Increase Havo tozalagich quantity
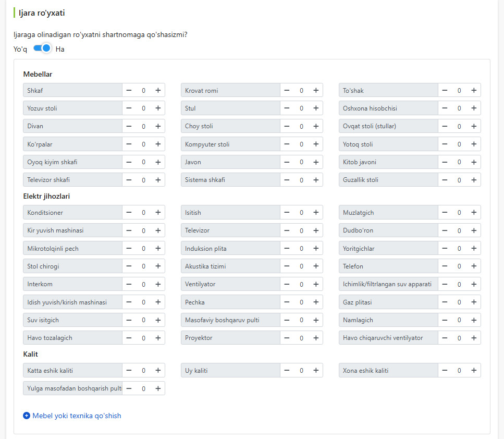Image resolution: width=504 pixels, height=439 pixels. (158, 338)
